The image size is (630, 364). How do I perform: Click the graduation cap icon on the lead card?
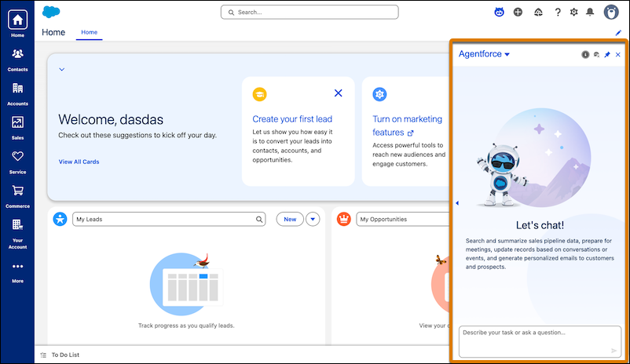click(259, 94)
